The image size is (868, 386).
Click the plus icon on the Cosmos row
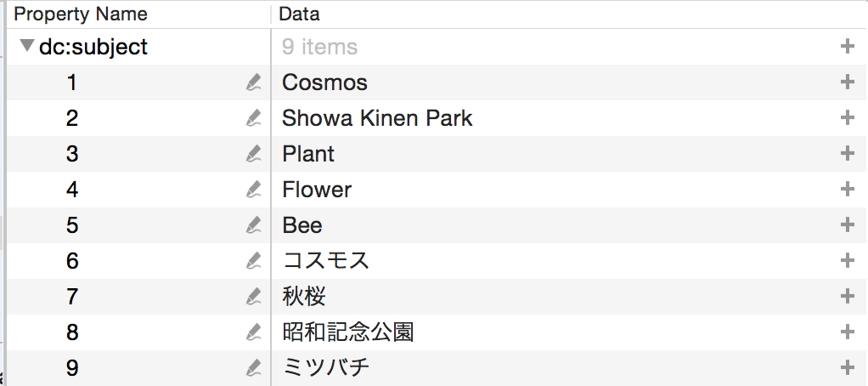point(846,82)
